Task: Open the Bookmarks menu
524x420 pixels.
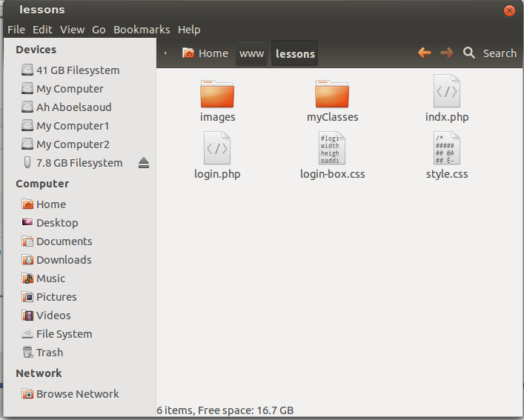Action: [x=142, y=30]
